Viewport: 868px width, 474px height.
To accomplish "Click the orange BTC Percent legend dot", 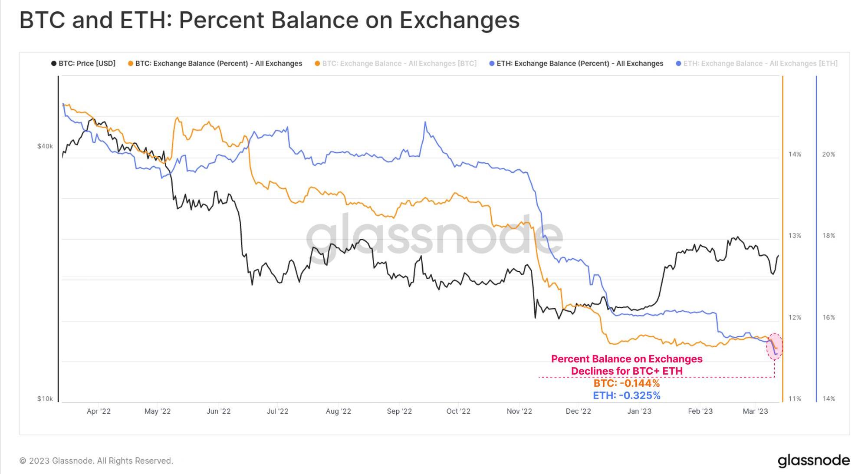I will click(130, 63).
